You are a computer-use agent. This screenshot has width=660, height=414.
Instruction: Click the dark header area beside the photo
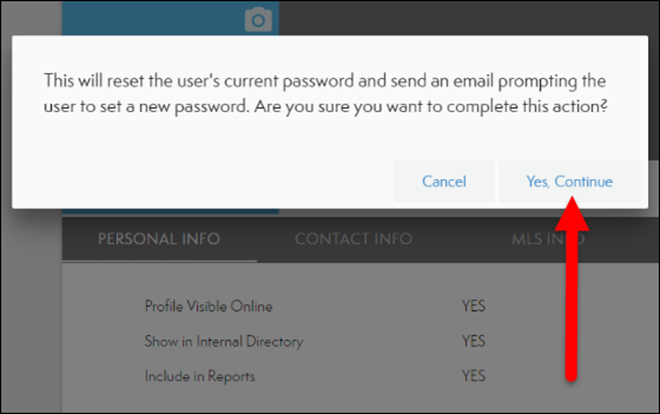(x=450, y=18)
